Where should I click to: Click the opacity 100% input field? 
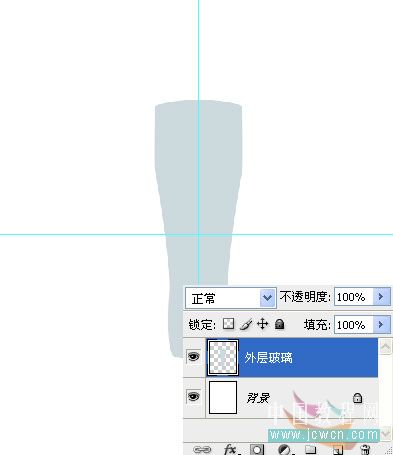point(354,296)
